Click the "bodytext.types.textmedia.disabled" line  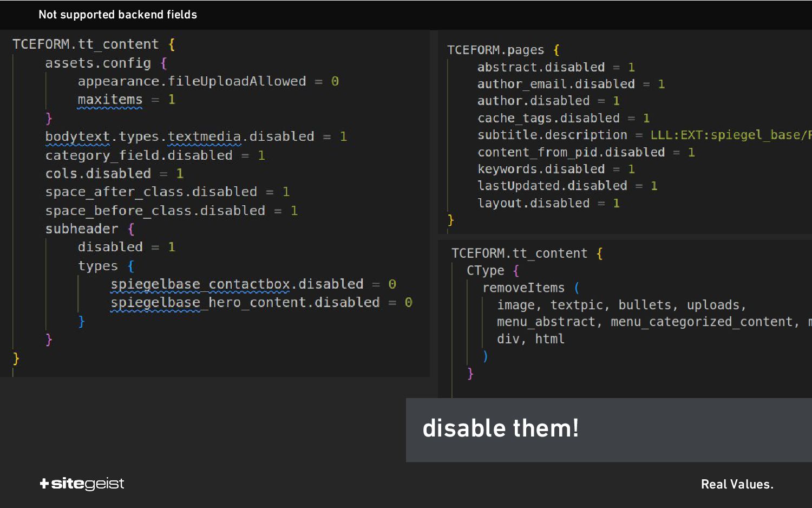(x=179, y=136)
